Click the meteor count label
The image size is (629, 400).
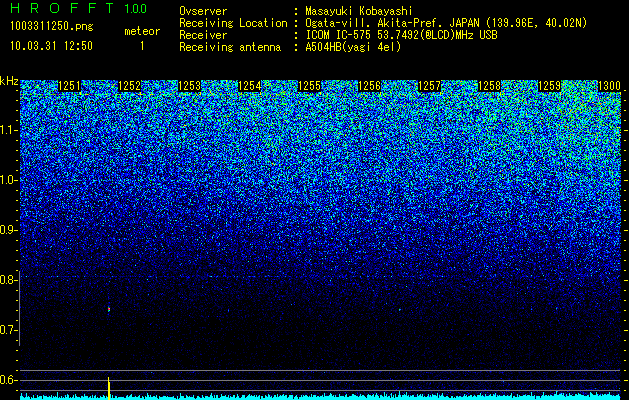click(x=142, y=31)
